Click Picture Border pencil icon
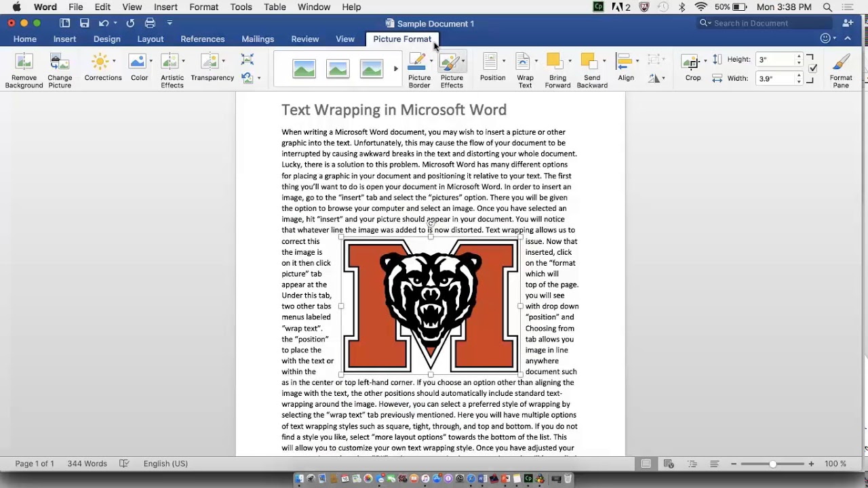 tap(418, 62)
